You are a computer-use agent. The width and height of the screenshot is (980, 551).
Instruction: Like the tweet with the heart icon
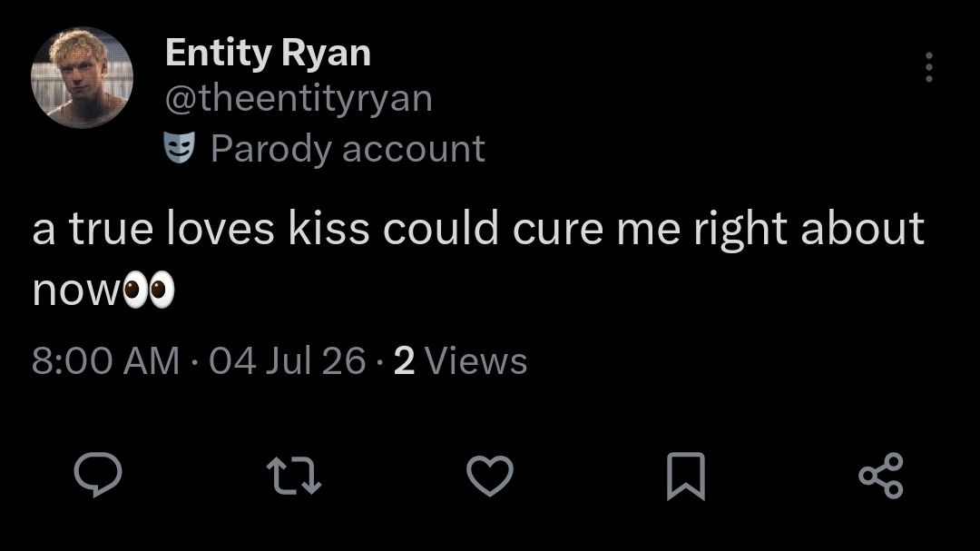pyautogui.click(x=490, y=476)
